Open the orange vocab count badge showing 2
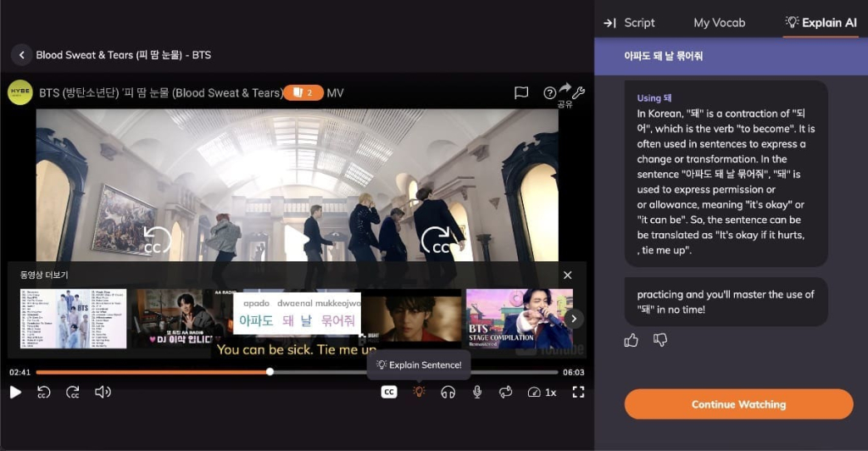Viewport: 868px width, 451px height. tap(303, 92)
